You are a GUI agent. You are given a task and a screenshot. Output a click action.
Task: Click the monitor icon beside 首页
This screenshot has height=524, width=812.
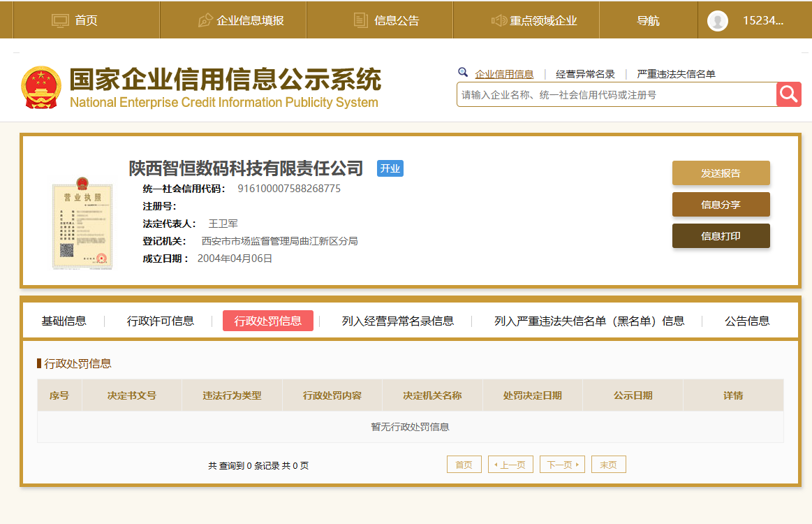pos(61,21)
